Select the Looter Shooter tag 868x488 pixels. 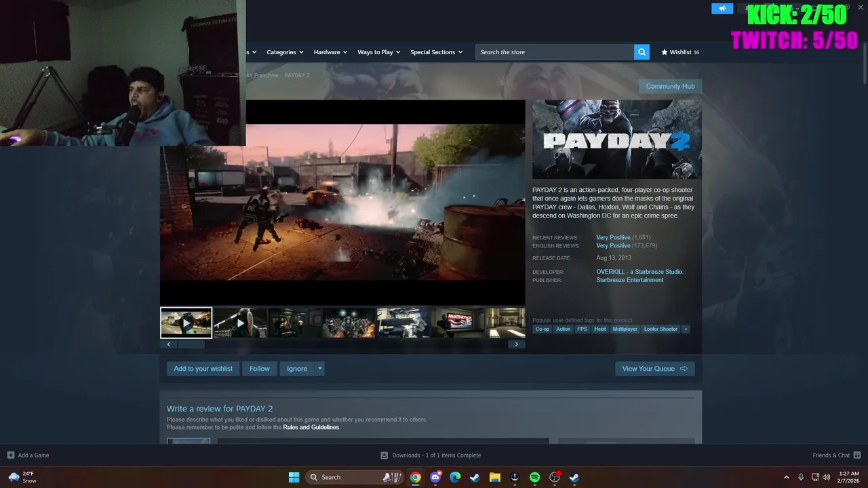pos(660,329)
